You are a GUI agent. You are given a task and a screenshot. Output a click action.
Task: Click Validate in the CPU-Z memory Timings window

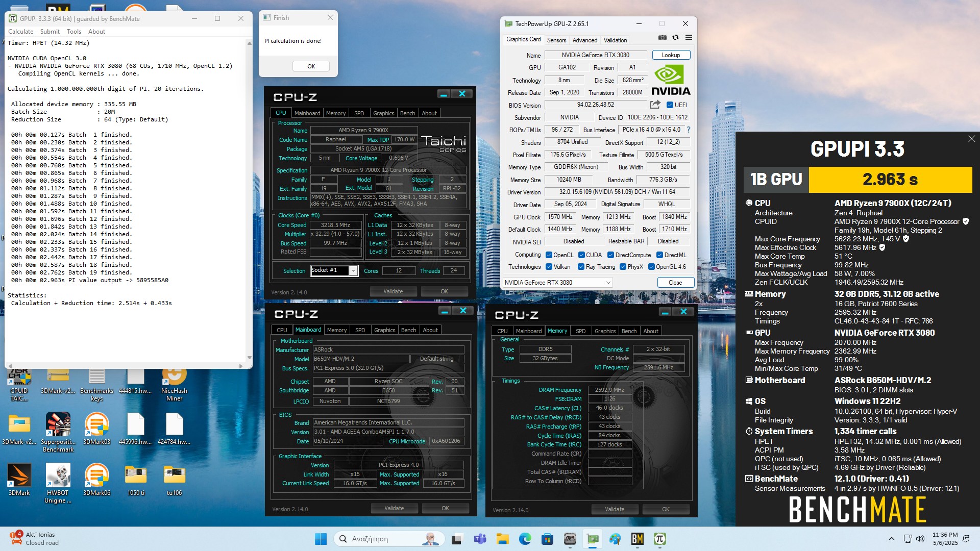click(615, 509)
